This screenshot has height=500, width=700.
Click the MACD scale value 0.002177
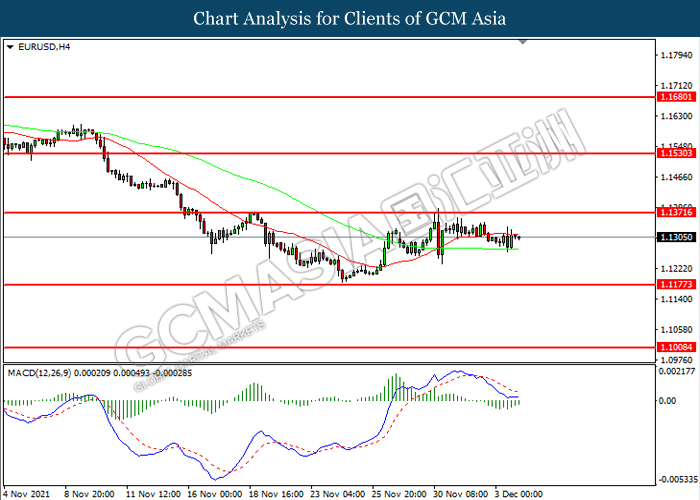coord(677,371)
